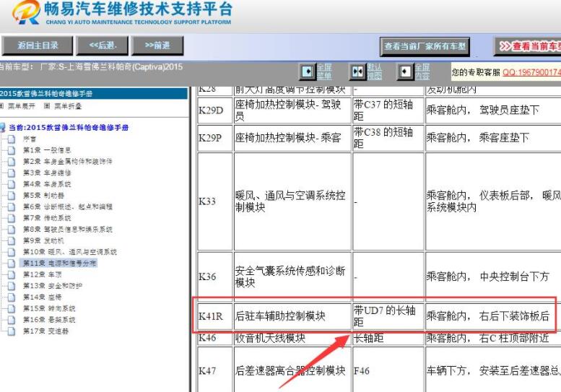Open chapter 第4章 车身系统
Screen dimensions: 561x392
click(47, 184)
